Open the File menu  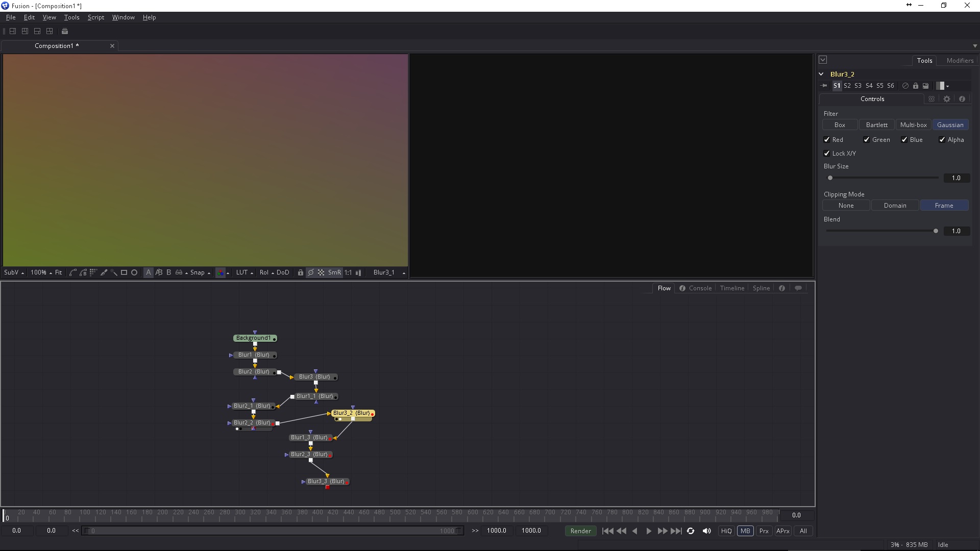pos(11,17)
